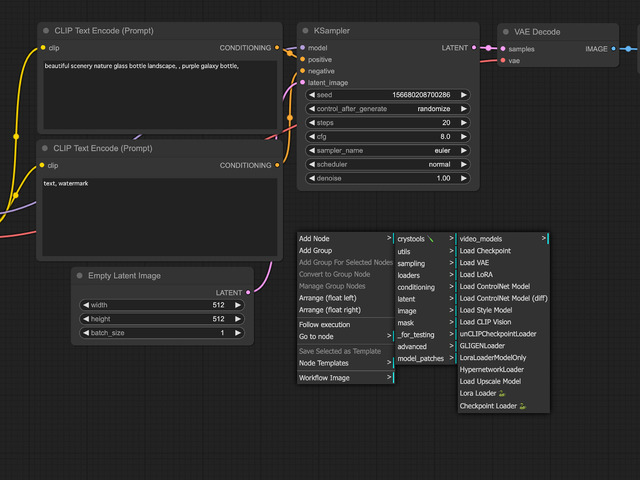Decrease height with the left arrow
Screen dimensions: 640x480
[x=86, y=319]
